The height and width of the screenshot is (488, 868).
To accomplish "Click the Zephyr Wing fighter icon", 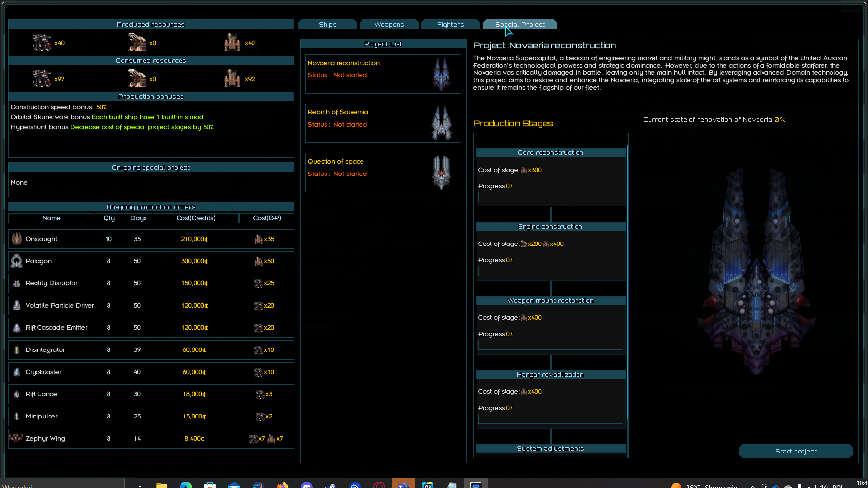I will [x=16, y=437].
